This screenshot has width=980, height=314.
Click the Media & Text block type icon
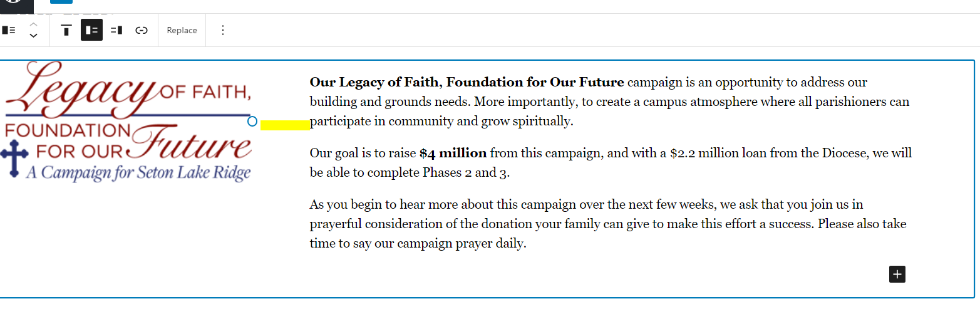9,30
